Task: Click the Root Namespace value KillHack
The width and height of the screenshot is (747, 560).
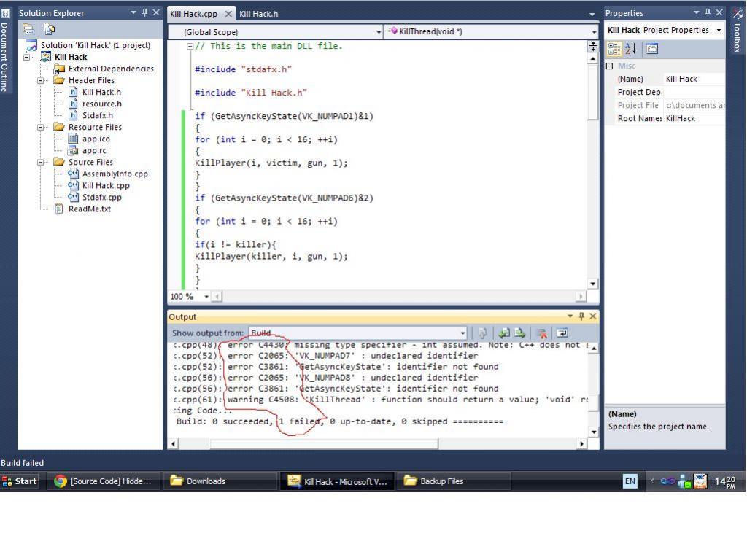Action: click(x=694, y=119)
